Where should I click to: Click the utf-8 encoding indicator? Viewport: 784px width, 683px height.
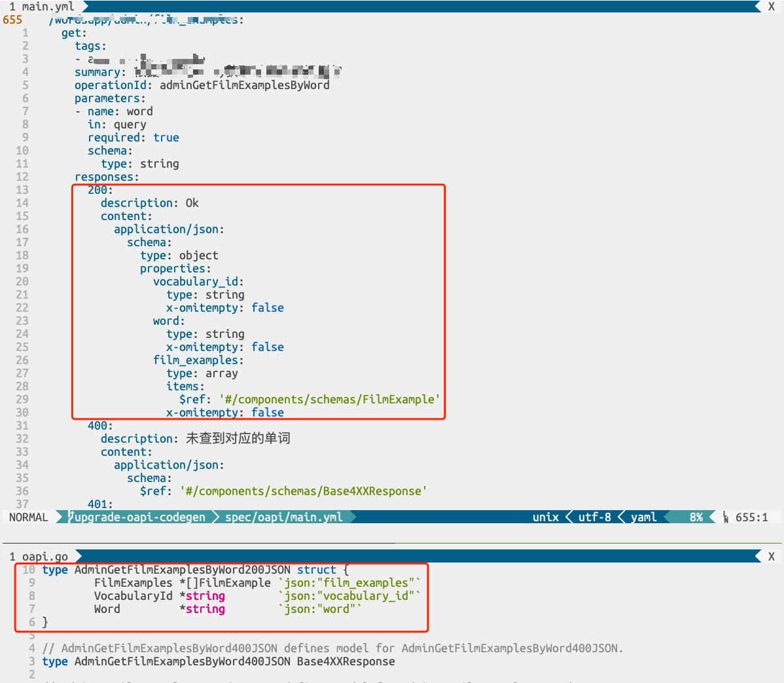(594, 517)
